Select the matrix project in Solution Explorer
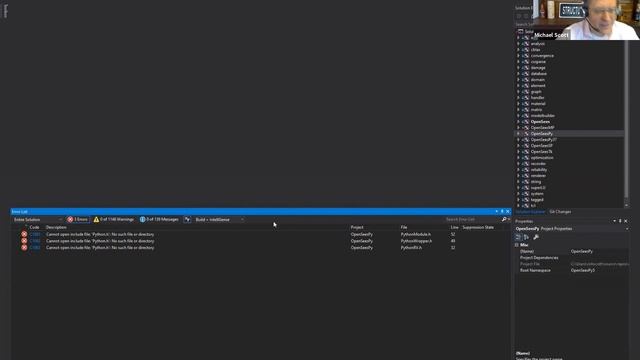640x360 pixels. [x=536, y=109]
